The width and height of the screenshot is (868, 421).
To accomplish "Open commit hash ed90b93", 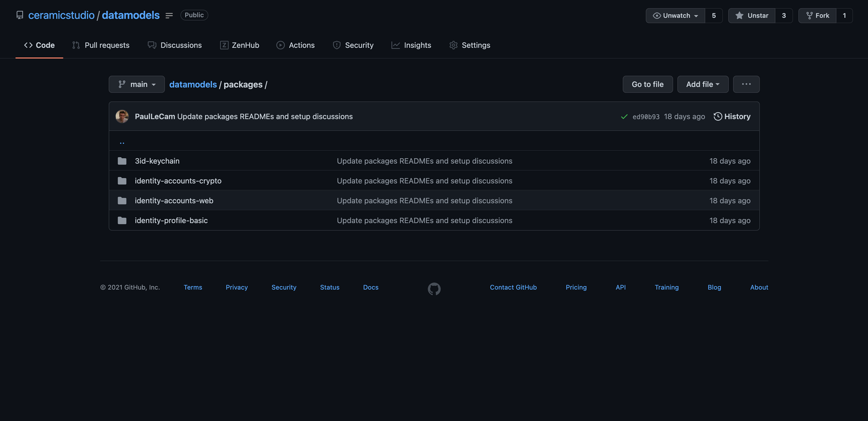I will [x=646, y=117].
